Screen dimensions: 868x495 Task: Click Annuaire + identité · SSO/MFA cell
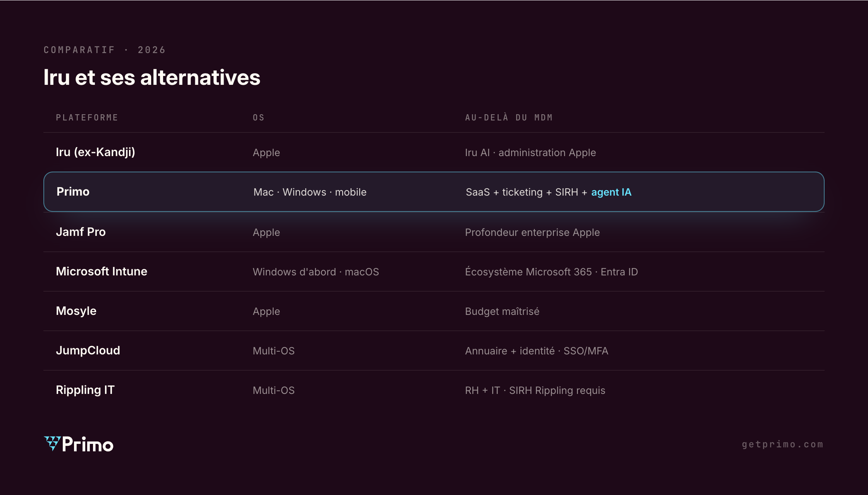point(537,351)
